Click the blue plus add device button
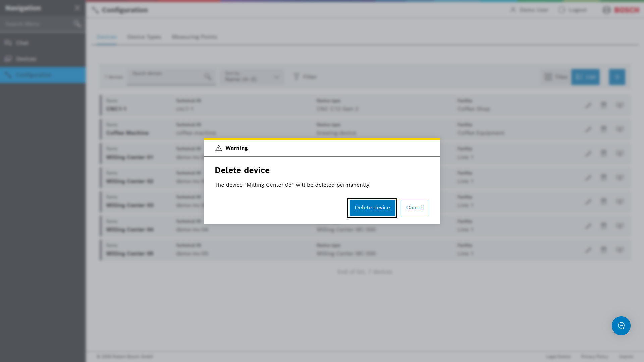644x362 pixels. (617, 77)
